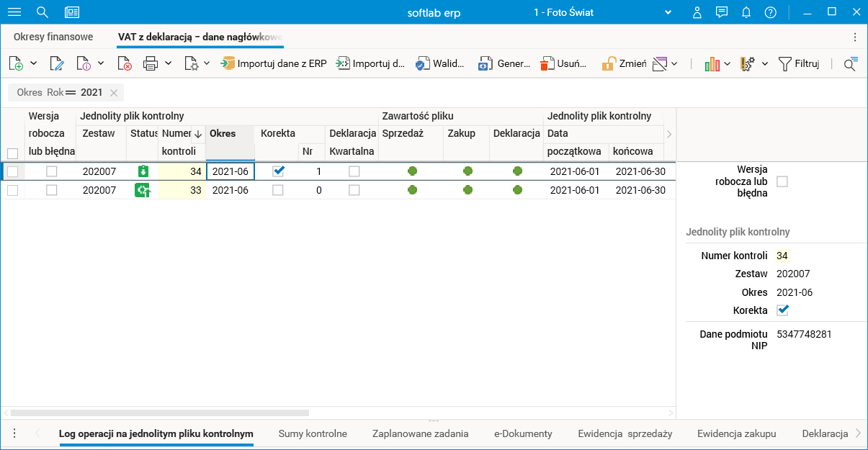Click the Importuj d... button
This screenshot has width=868, height=450.
click(371, 63)
